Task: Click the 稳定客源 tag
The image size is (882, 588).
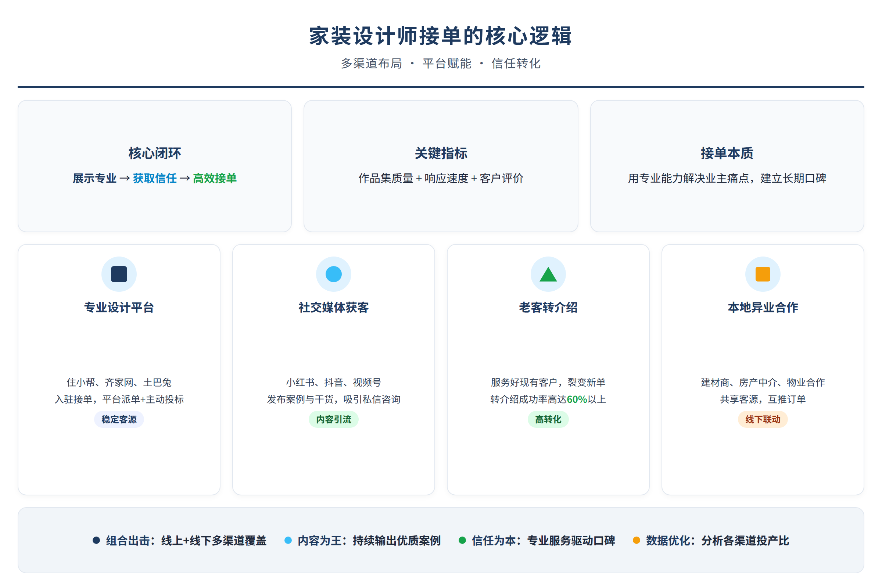Action: [x=119, y=419]
